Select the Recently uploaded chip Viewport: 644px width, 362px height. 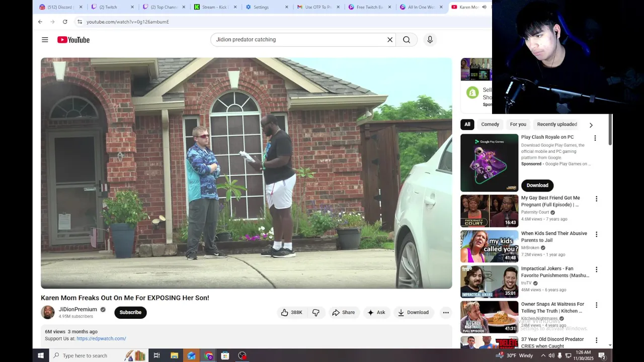[557, 124]
